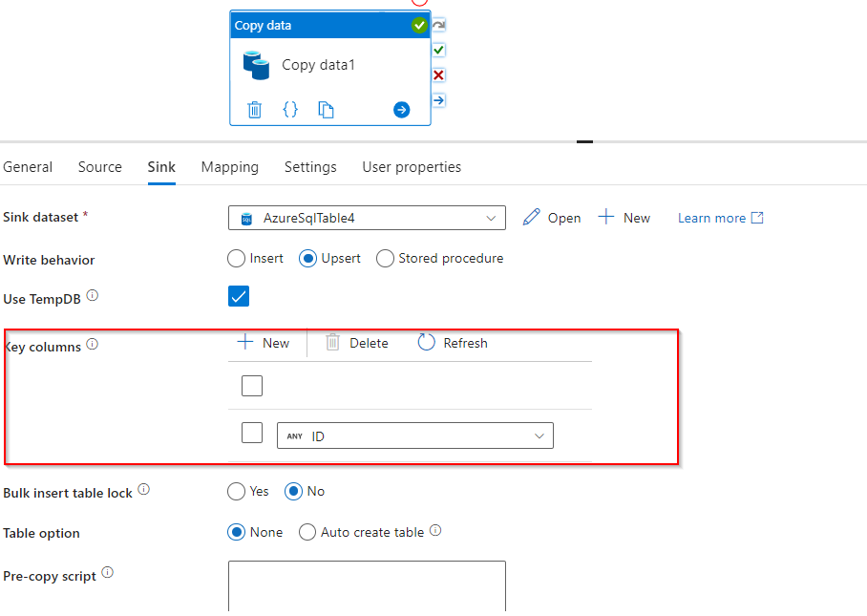Open the code braces view for Copy data1
The height and width of the screenshot is (616, 867).
pos(289,109)
